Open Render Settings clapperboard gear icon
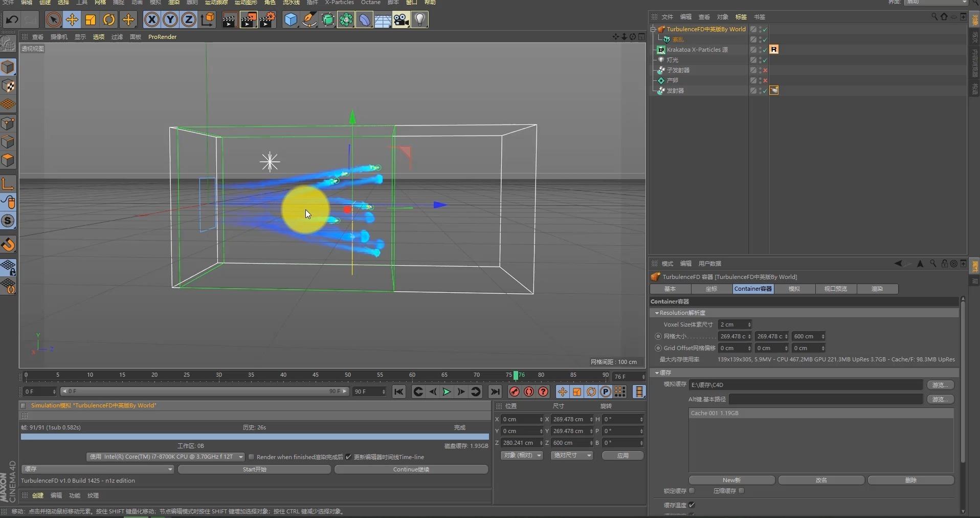Image resolution: width=980 pixels, height=518 pixels. pyautogui.click(x=268, y=20)
